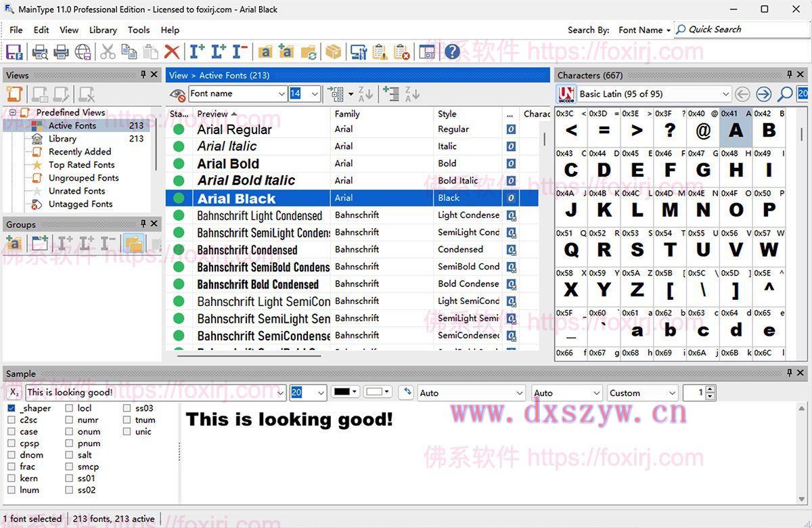
Task: Select Recently Added view
Action: [x=80, y=152]
